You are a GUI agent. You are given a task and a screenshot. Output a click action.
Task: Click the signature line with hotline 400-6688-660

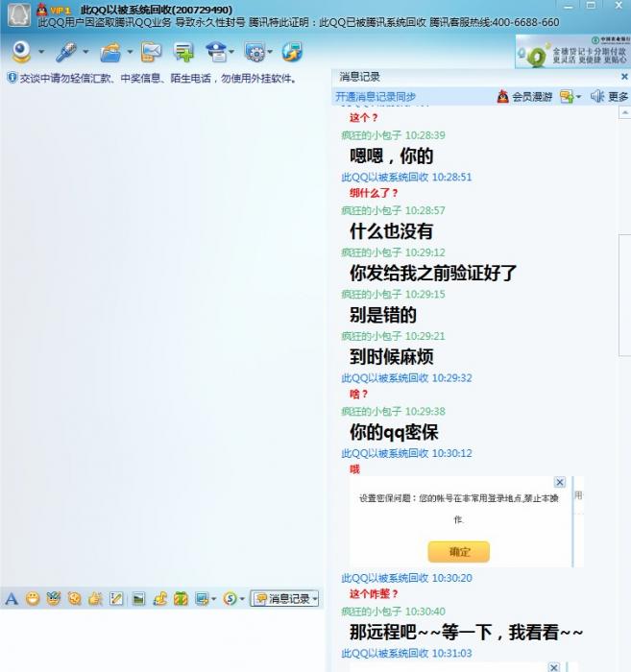coord(299,22)
